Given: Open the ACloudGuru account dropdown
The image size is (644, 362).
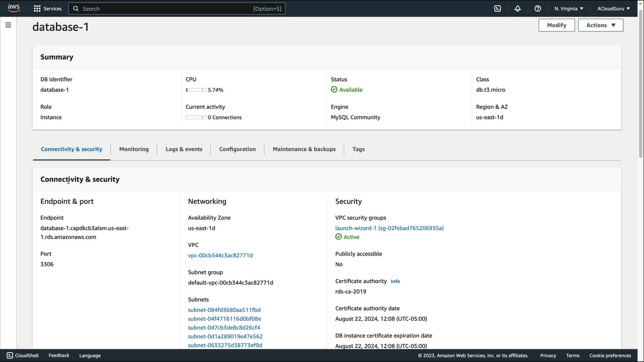Looking at the screenshot, I should 613,9.
